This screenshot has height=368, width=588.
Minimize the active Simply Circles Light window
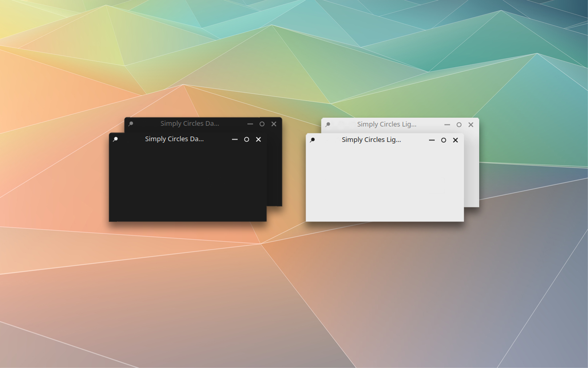pyautogui.click(x=432, y=140)
